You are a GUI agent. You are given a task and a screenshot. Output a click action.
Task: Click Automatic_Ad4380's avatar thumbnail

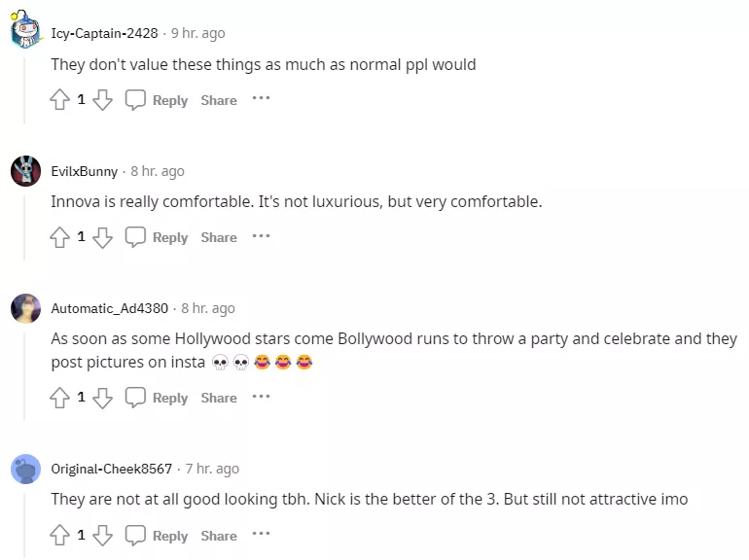click(x=25, y=308)
